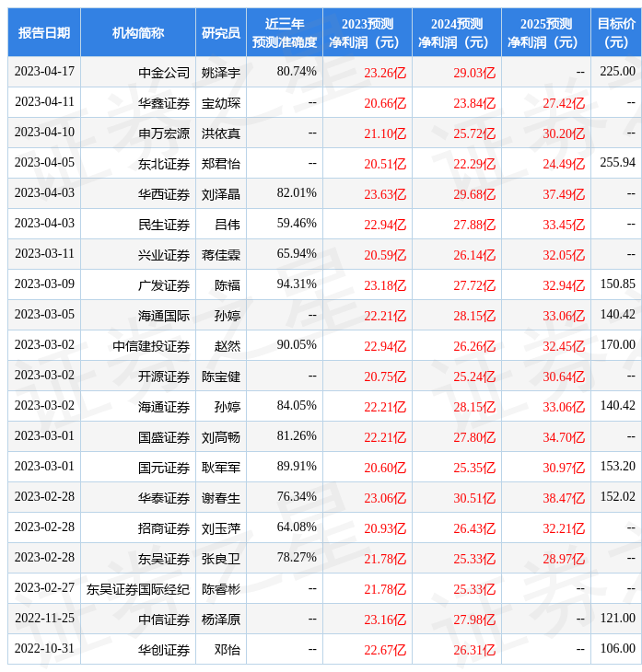Click target price 150.85

click(x=617, y=284)
